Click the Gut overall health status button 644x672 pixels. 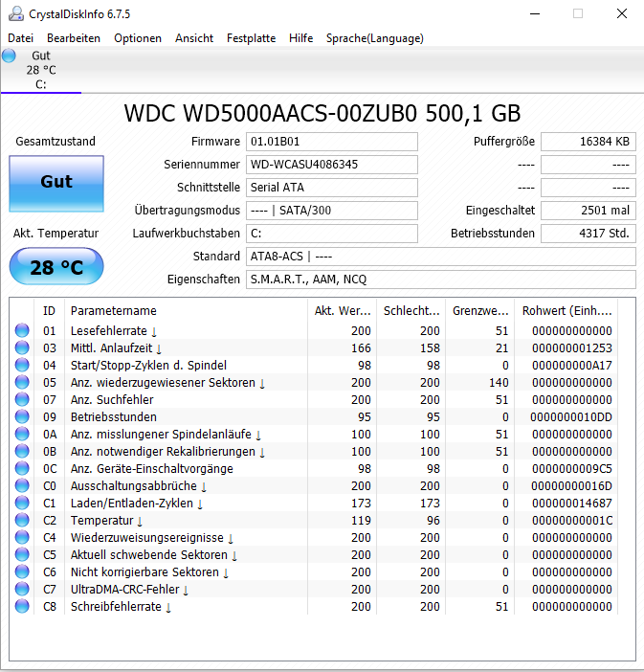tap(56, 184)
